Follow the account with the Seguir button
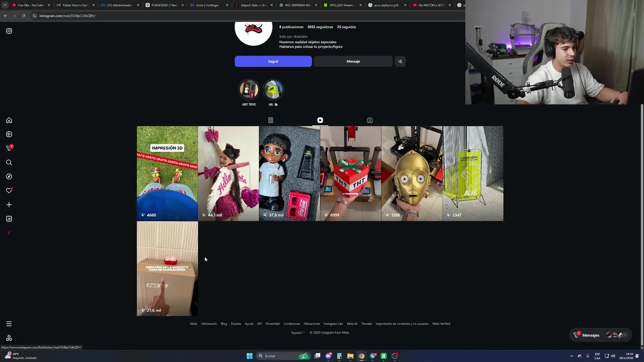Image resolution: width=644 pixels, height=362 pixels. pos(273,61)
